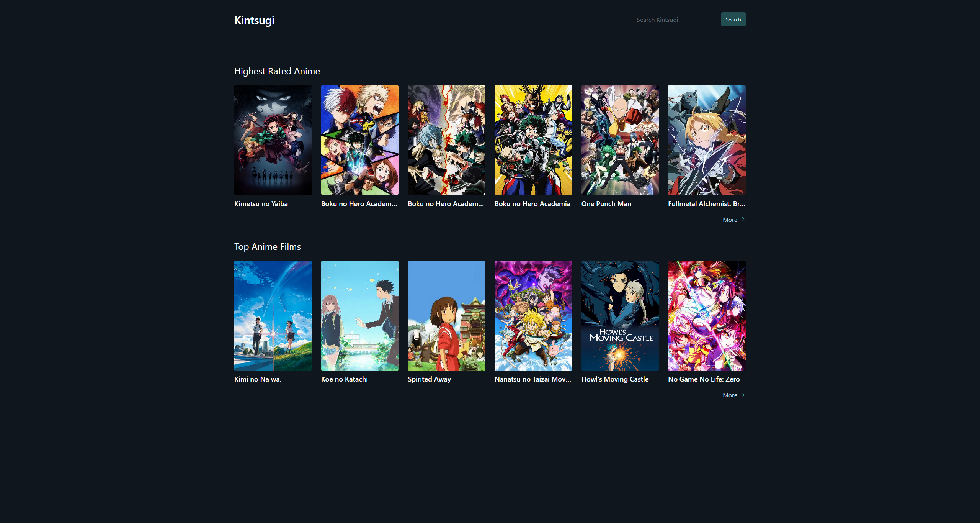Open the All Might Boku no Hero Academia poster
980x523 pixels.
coord(533,140)
